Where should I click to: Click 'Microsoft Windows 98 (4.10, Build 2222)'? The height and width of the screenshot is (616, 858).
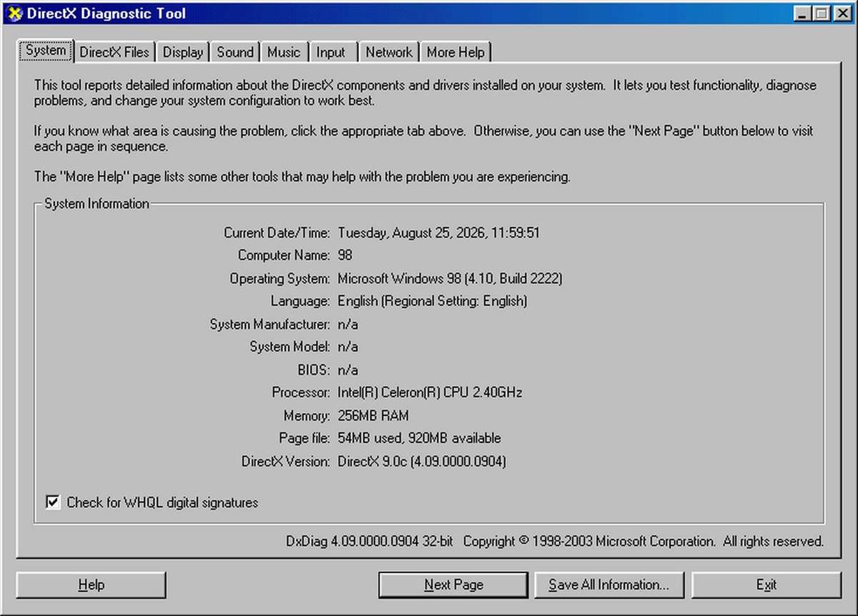pyautogui.click(x=450, y=278)
